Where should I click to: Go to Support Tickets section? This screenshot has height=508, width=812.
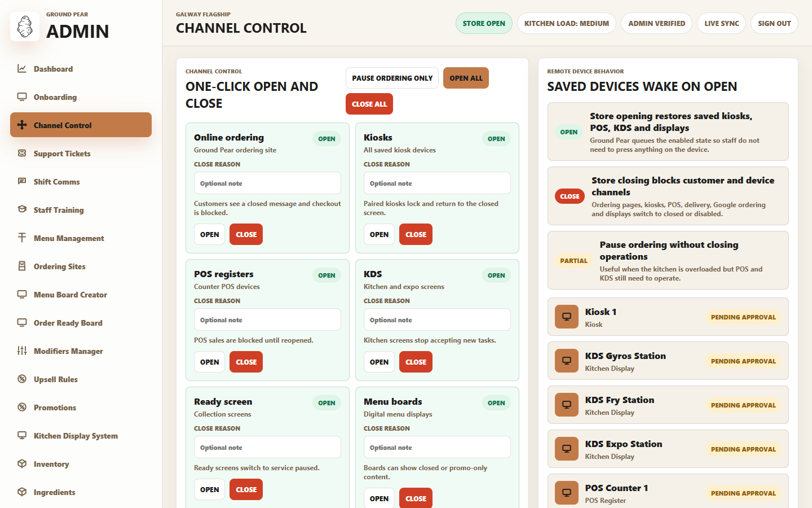(x=81, y=154)
